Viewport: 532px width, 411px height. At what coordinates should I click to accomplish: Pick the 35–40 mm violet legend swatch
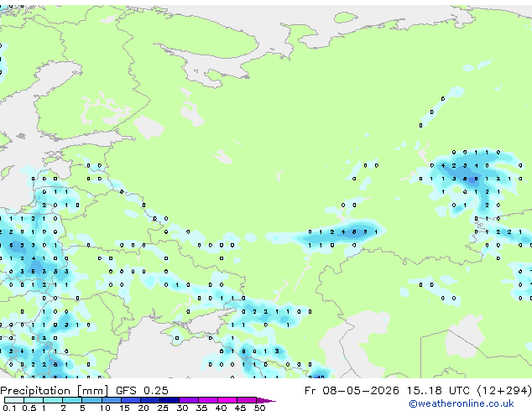tap(207, 400)
